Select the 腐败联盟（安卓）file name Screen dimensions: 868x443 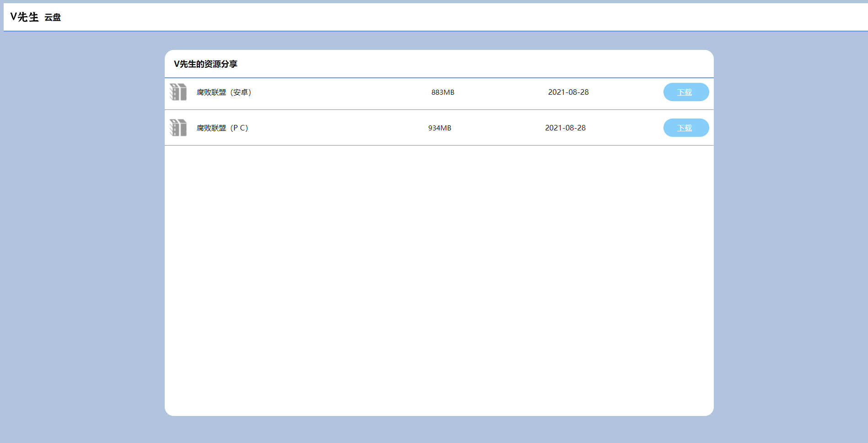click(224, 92)
